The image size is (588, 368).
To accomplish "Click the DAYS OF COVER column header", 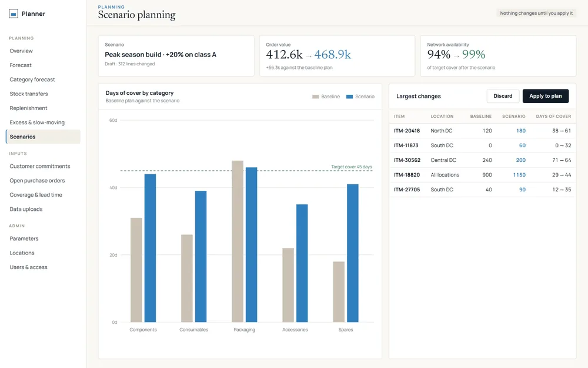I will pos(553,117).
